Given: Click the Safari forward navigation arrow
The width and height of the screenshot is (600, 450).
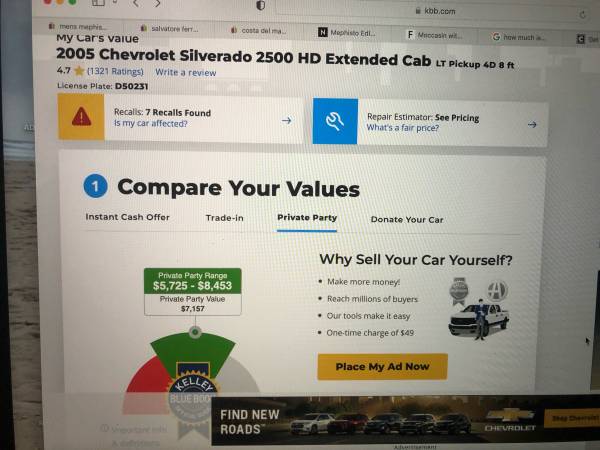Looking at the screenshot, I should [157, 3].
